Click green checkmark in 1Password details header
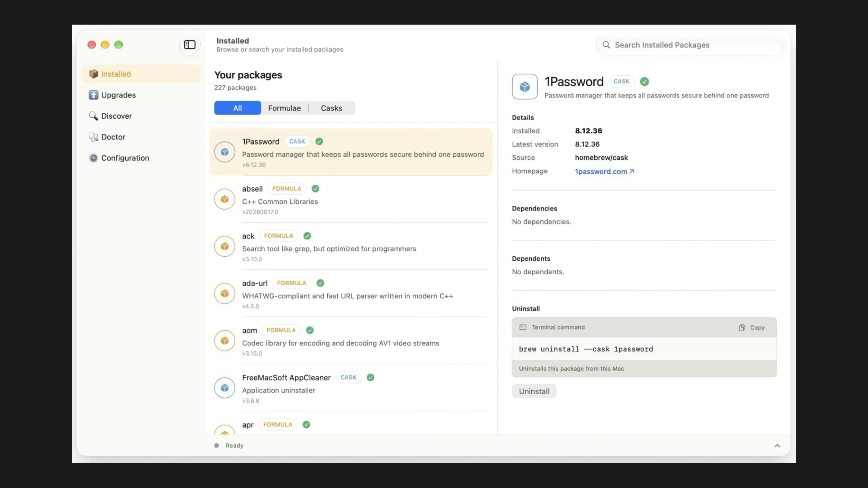The image size is (868, 488). 644,82
